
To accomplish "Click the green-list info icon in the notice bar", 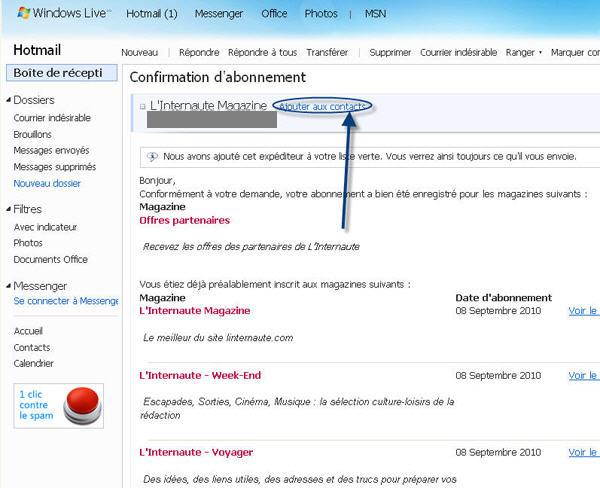I will 152,157.
